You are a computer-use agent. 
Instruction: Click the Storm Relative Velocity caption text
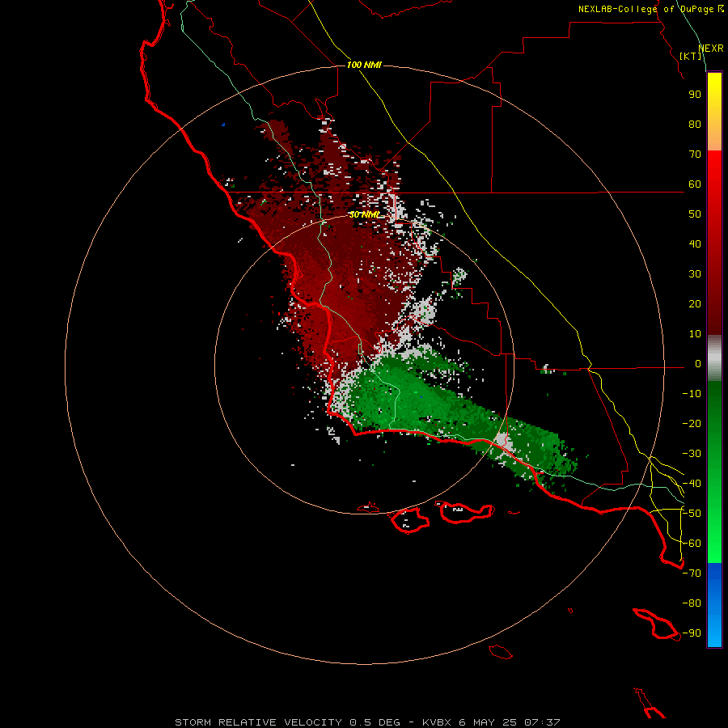point(368,722)
